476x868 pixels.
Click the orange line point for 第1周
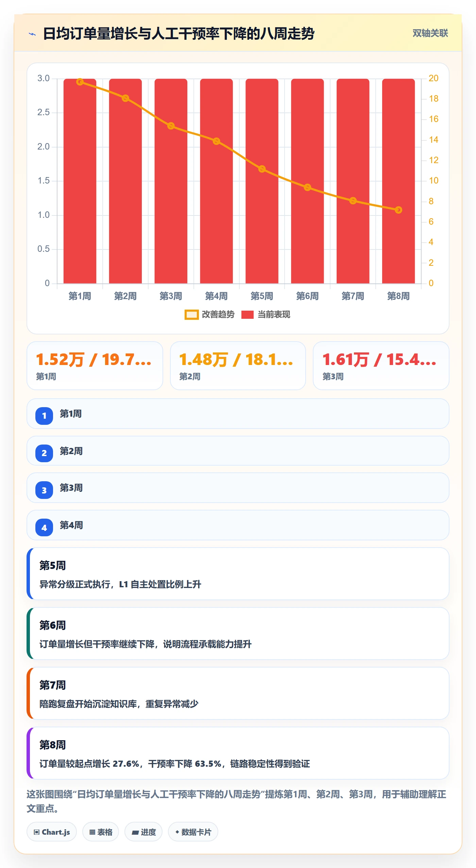(80, 82)
